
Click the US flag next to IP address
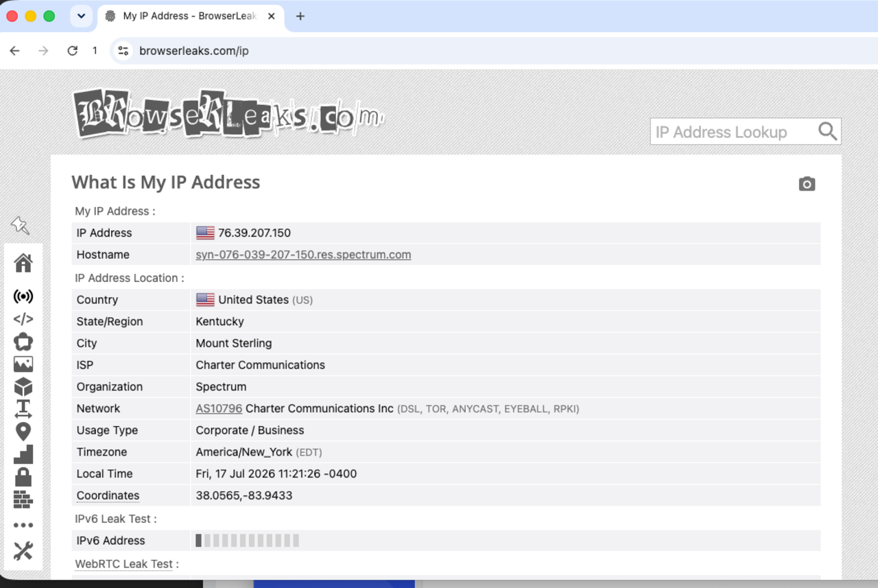pos(205,233)
